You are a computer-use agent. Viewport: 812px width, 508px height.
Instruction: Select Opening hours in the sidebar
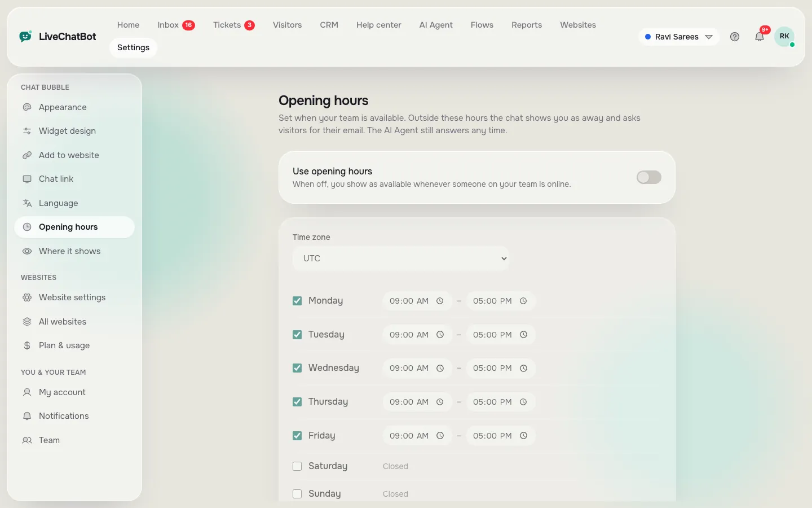tap(74, 227)
